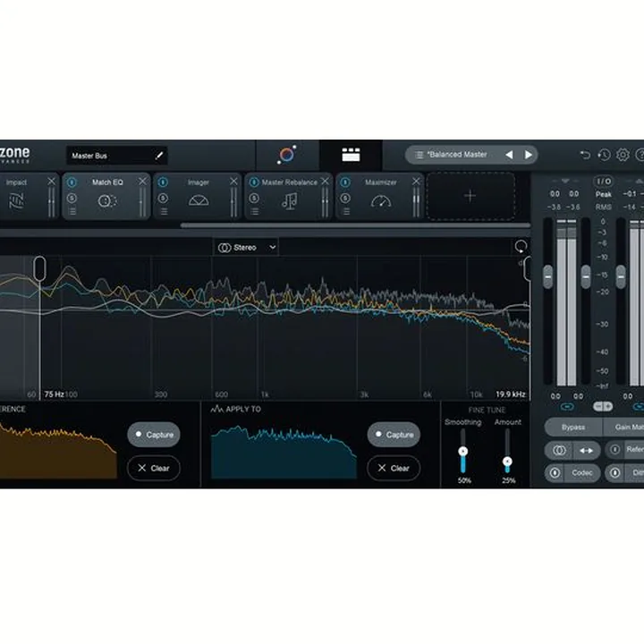
Task: Open the Master Rebalance module preset list
Action: coord(255,211)
